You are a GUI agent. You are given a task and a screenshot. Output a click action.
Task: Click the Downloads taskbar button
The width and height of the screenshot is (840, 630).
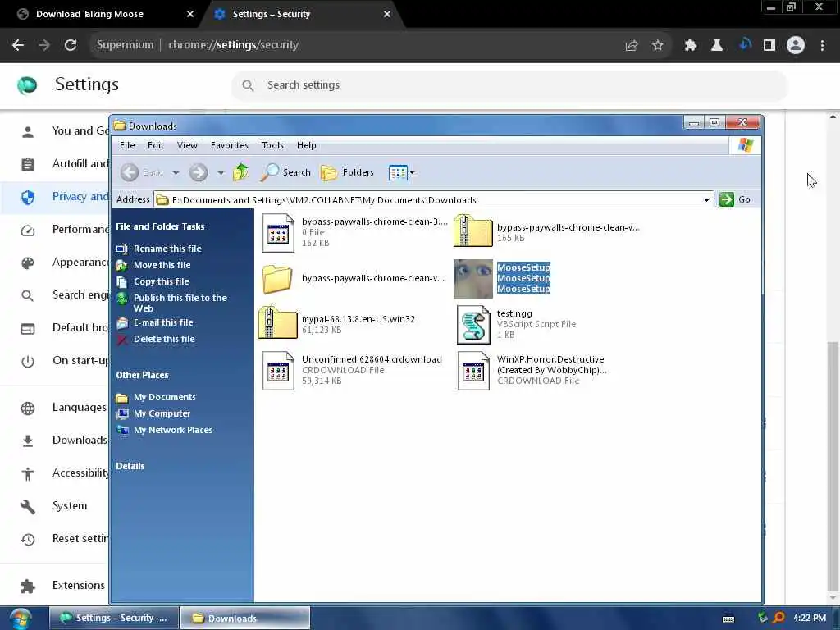point(244,619)
